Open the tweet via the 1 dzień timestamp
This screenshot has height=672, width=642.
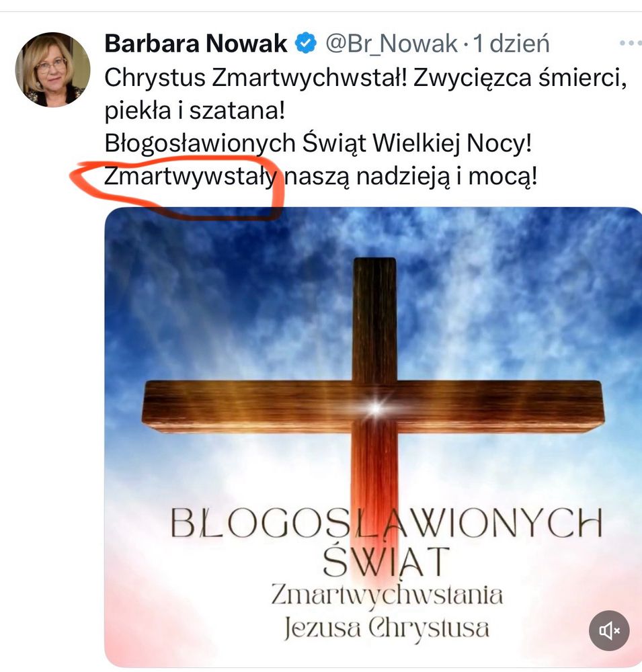[511, 44]
